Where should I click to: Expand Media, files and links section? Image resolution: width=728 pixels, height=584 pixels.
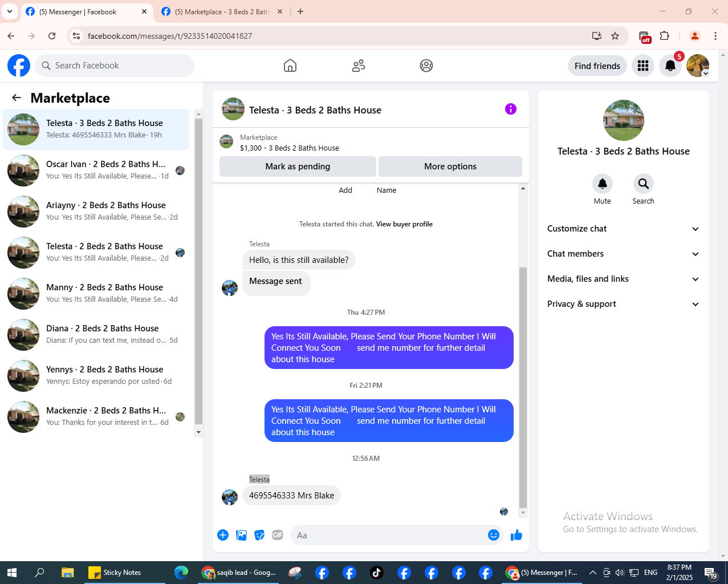pos(623,279)
